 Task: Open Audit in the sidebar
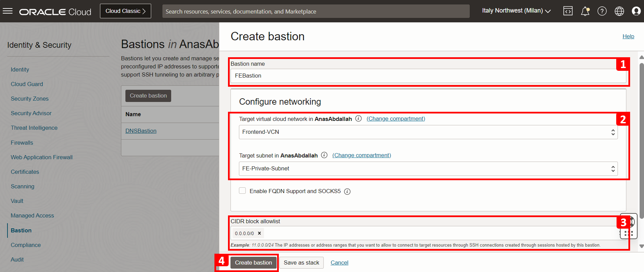[x=17, y=259]
